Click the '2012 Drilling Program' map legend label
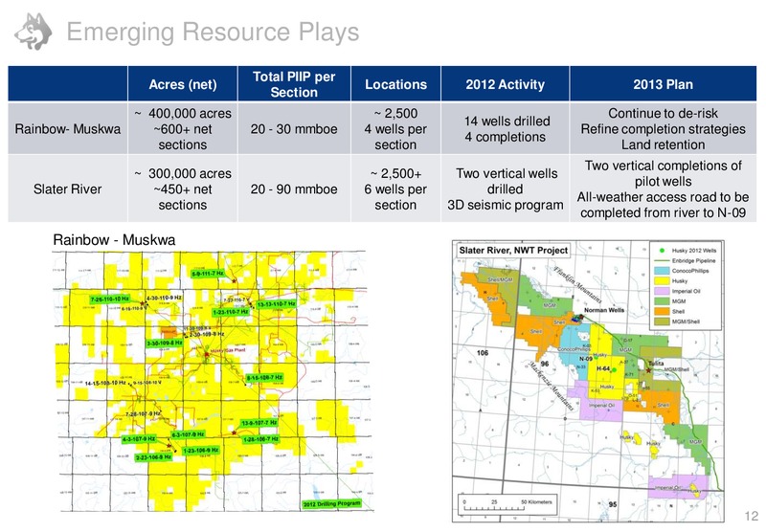 pyautogui.click(x=331, y=503)
